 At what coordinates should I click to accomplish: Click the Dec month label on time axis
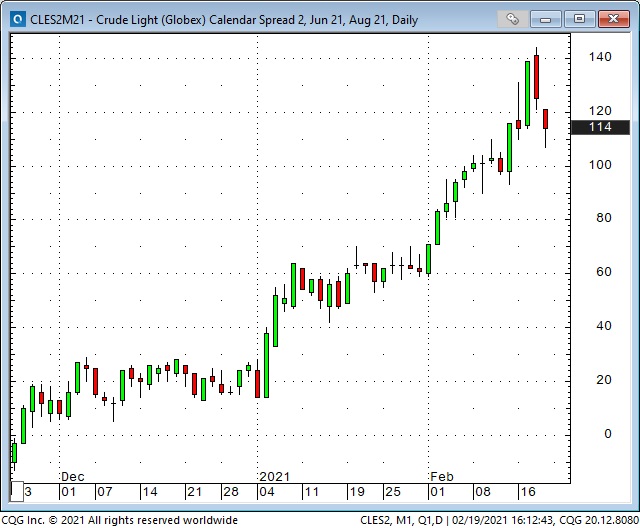(x=73, y=477)
